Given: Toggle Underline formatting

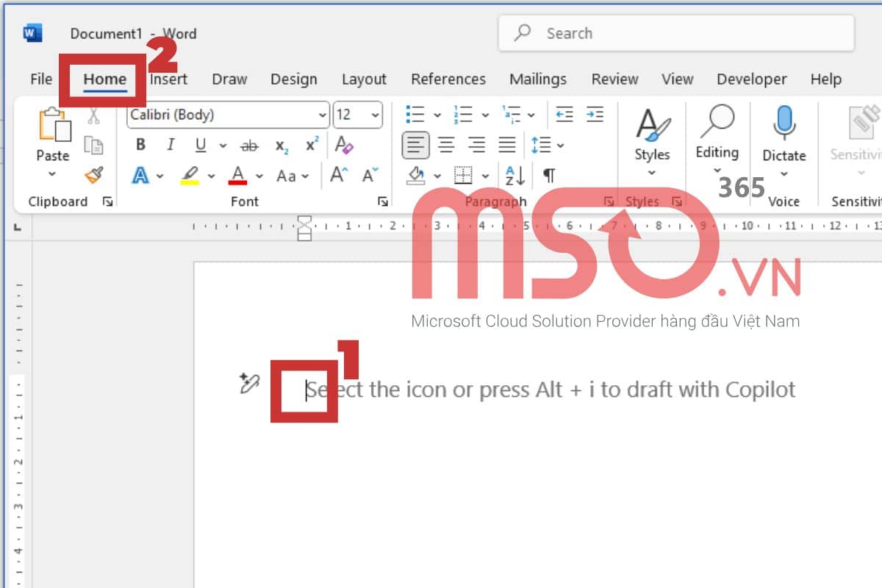Looking at the screenshot, I should click(201, 145).
